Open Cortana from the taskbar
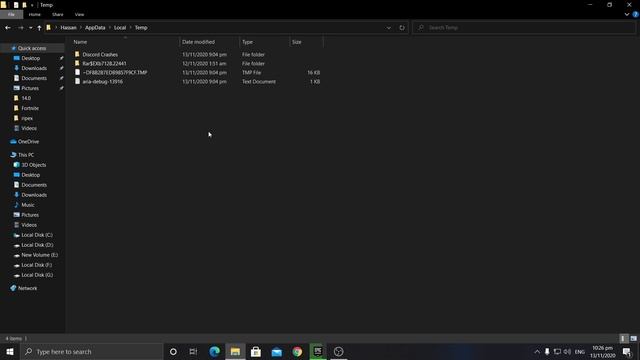The height and width of the screenshot is (360, 640). click(x=173, y=351)
